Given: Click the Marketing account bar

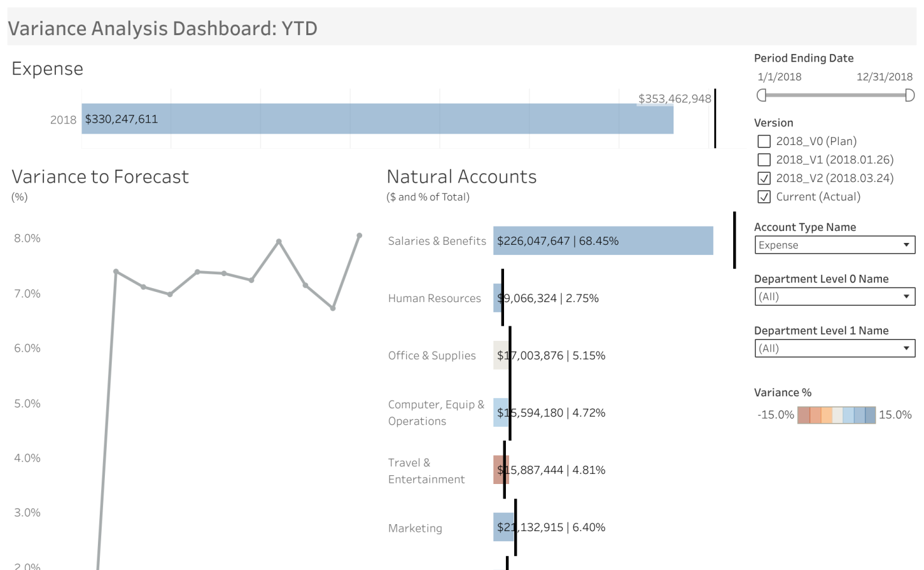Looking at the screenshot, I should 503,527.
